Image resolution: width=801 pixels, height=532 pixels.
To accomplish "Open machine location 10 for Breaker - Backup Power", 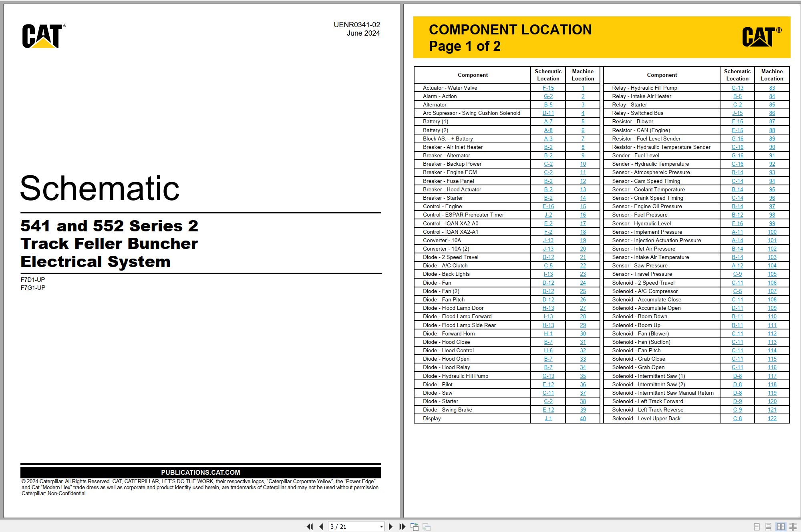I will [583, 164].
